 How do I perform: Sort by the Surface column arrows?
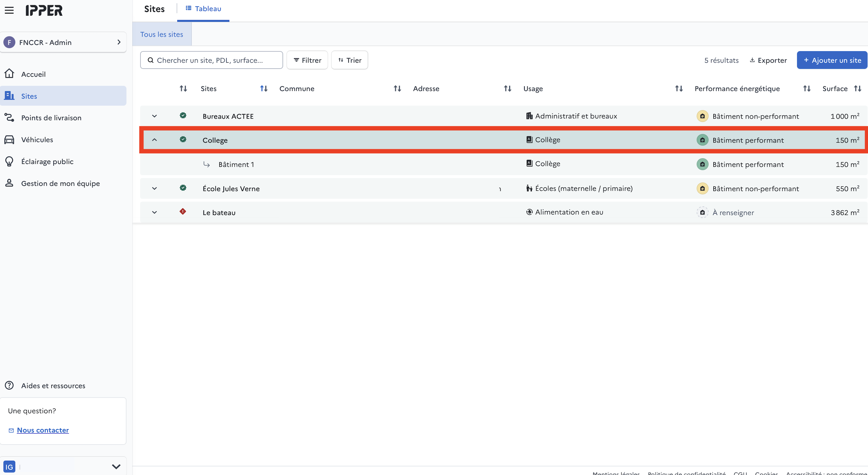[858, 89]
